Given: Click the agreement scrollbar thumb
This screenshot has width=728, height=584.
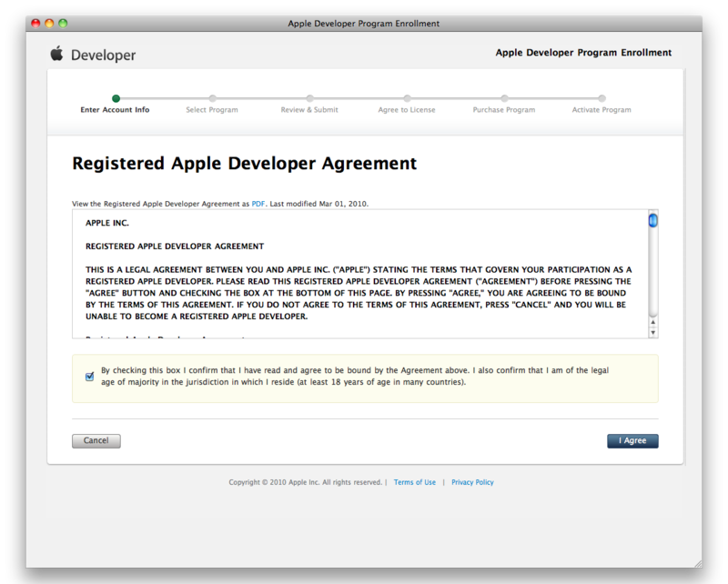Looking at the screenshot, I should (x=652, y=220).
